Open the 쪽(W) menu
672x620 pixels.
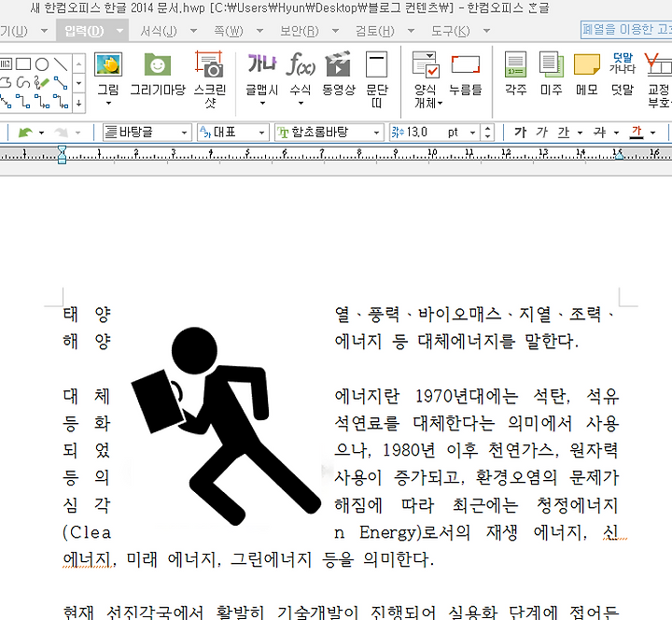coord(229,31)
